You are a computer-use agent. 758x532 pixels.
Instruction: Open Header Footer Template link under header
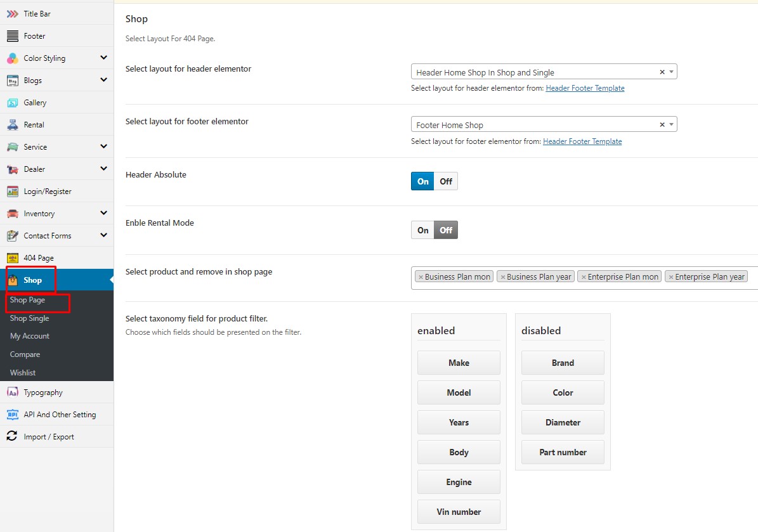tap(585, 88)
